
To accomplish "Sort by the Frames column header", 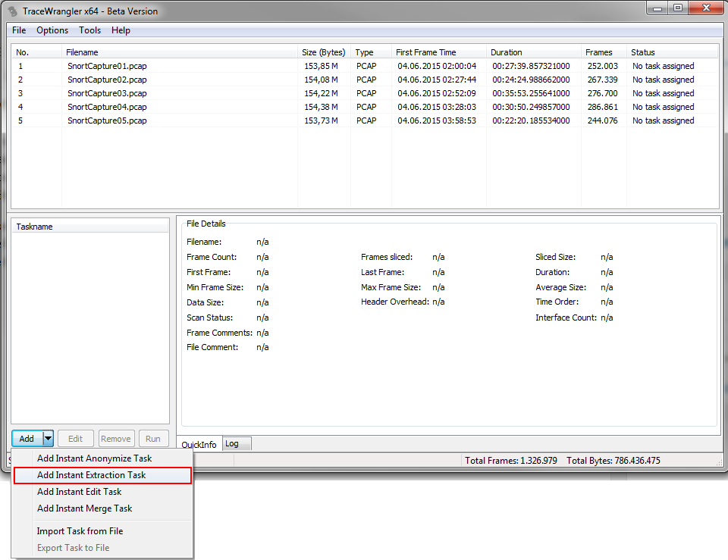I will point(604,52).
